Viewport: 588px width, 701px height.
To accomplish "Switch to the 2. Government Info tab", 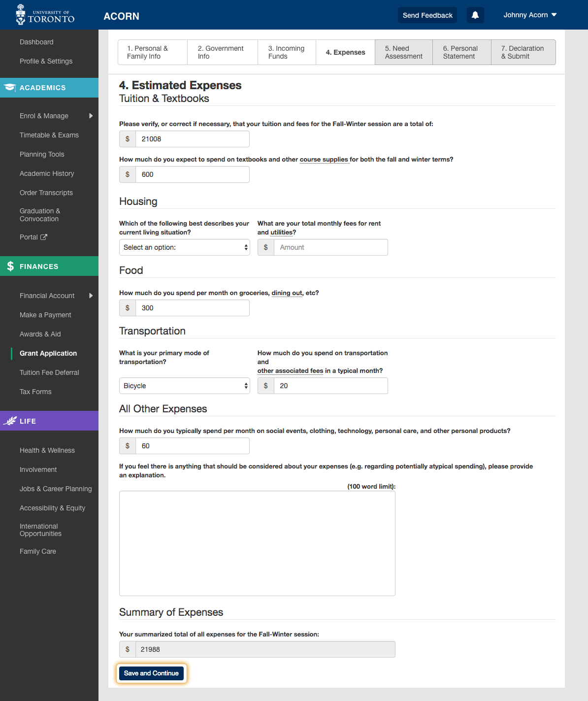I will pos(223,52).
